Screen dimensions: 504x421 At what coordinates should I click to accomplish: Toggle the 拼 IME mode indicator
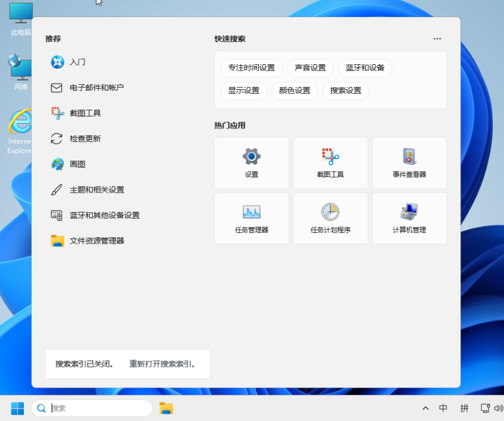(x=464, y=408)
